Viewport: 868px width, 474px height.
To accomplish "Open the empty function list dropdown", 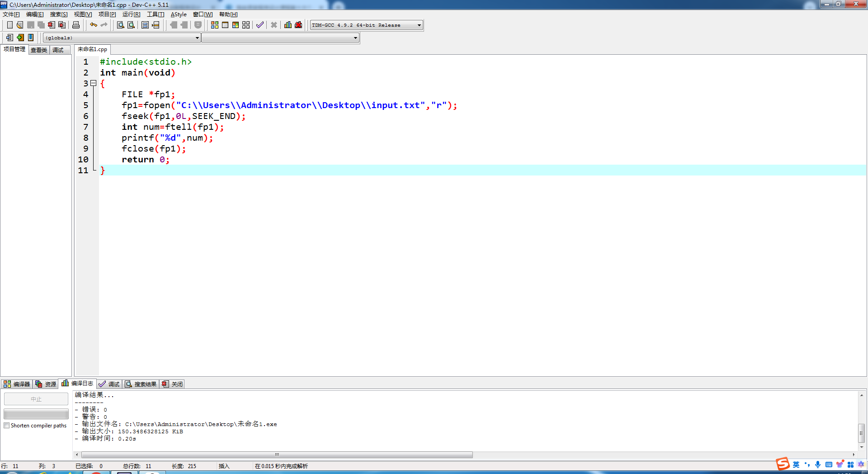I will coord(280,38).
